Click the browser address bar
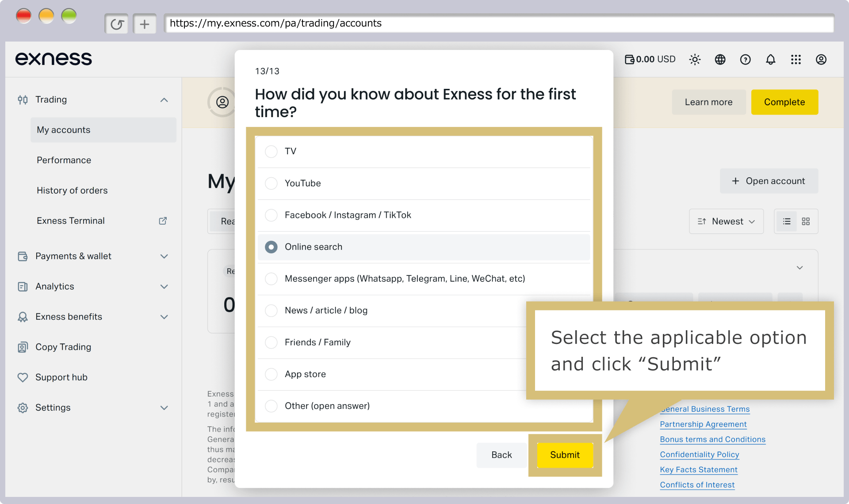The height and width of the screenshot is (504, 849). point(499,23)
